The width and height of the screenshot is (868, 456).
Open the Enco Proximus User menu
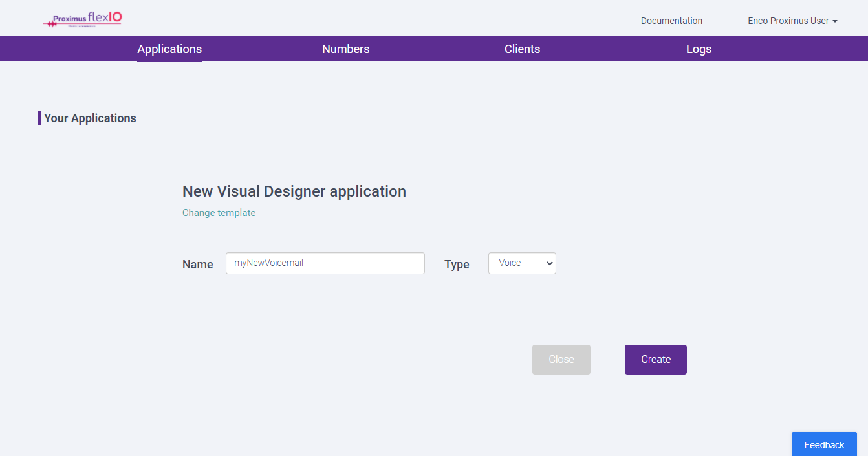click(x=788, y=20)
